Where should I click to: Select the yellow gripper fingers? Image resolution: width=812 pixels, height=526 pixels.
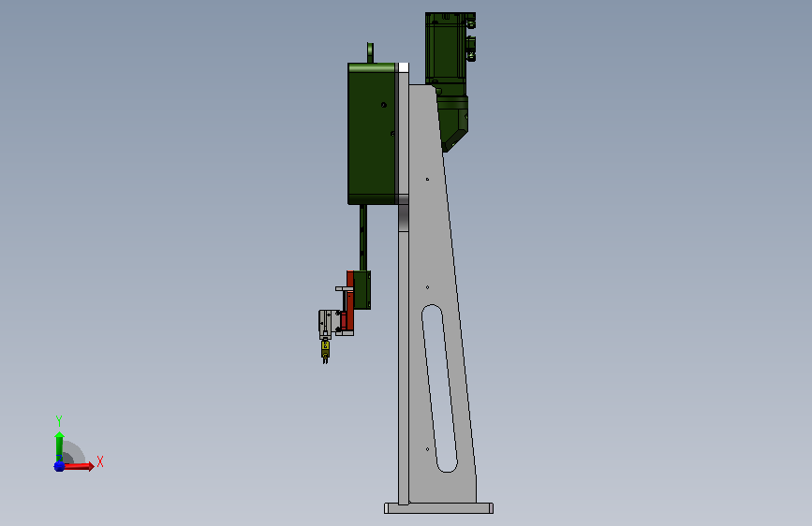pos(325,350)
